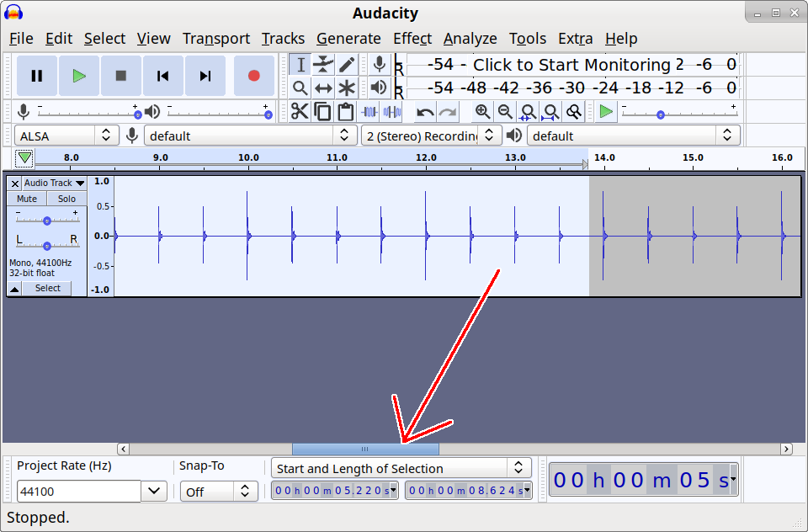Image resolution: width=808 pixels, height=532 pixels.
Task: Copy selection with the copy icon
Action: [322, 111]
